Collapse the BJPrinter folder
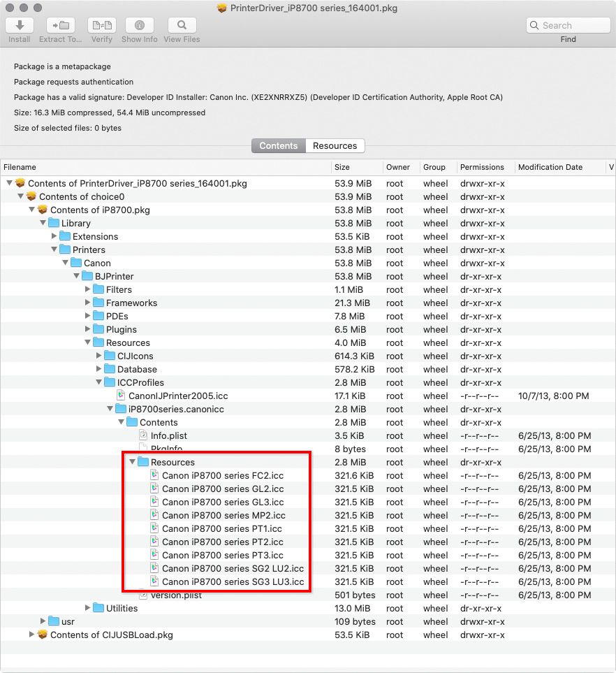This screenshot has width=616, height=673. [76, 277]
